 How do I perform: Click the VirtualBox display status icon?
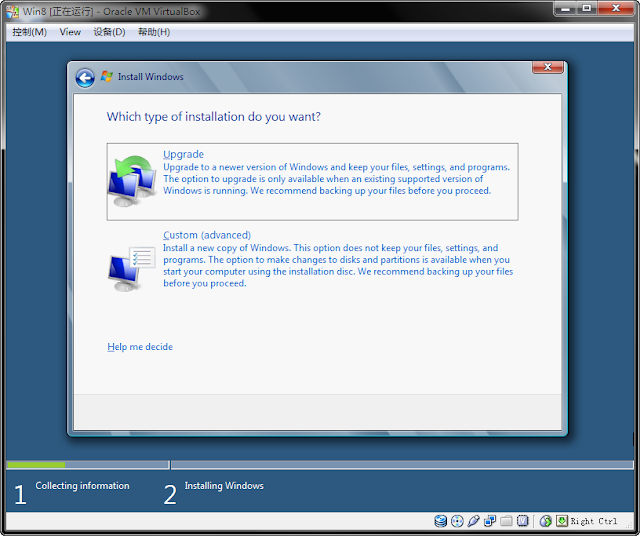[522, 521]
